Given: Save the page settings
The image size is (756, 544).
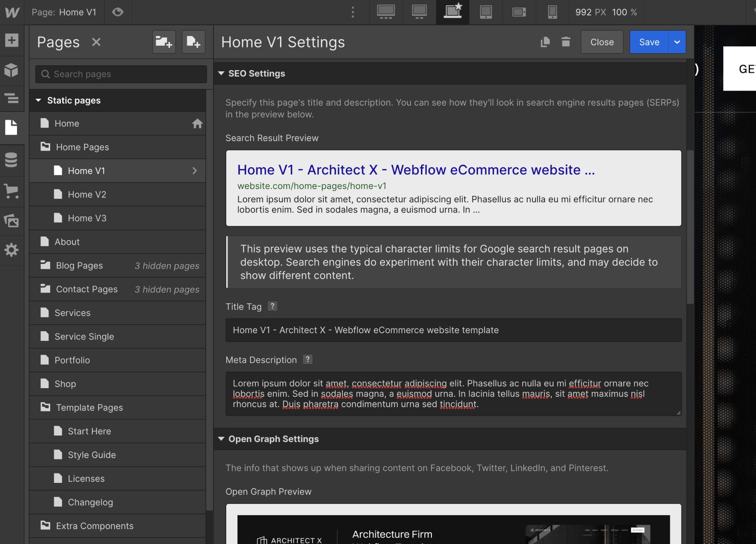Looking at the screenshot, I should [x=649, y=42].
